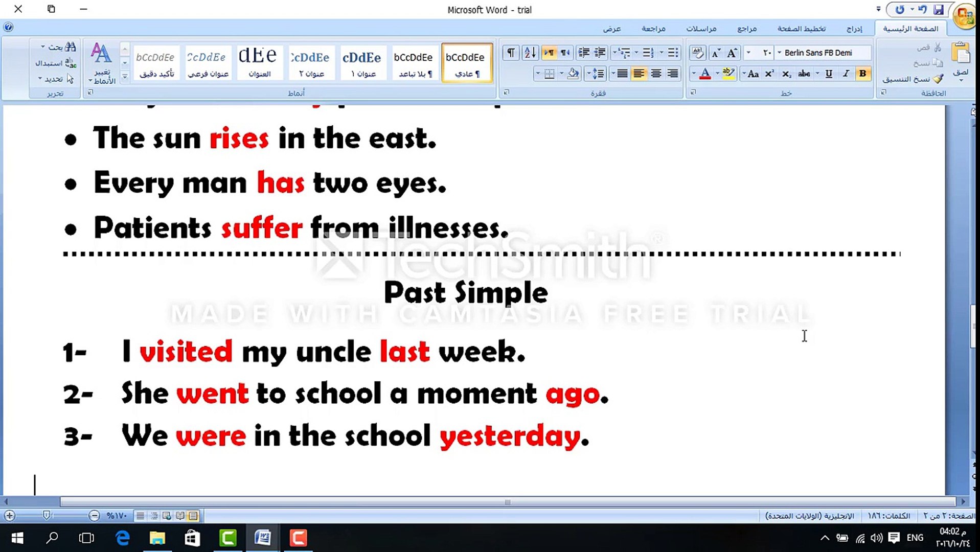Open the Borders dropdown arrow

pos(538,74)
